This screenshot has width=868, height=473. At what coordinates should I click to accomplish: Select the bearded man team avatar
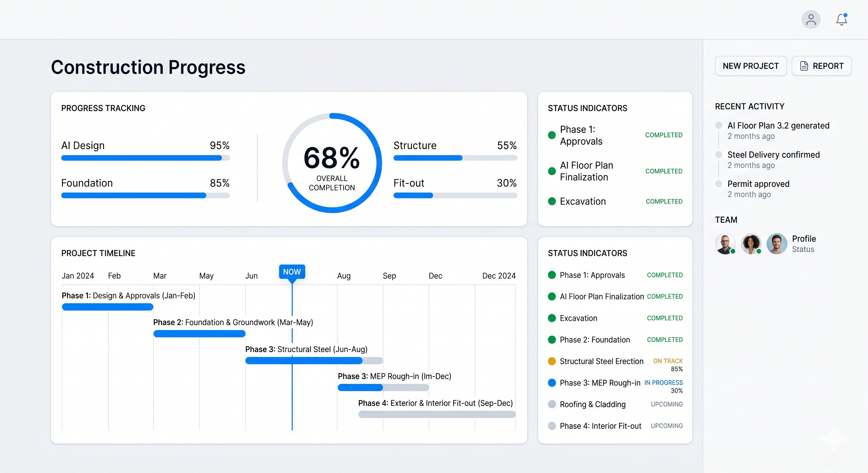[x=726, y=244]
